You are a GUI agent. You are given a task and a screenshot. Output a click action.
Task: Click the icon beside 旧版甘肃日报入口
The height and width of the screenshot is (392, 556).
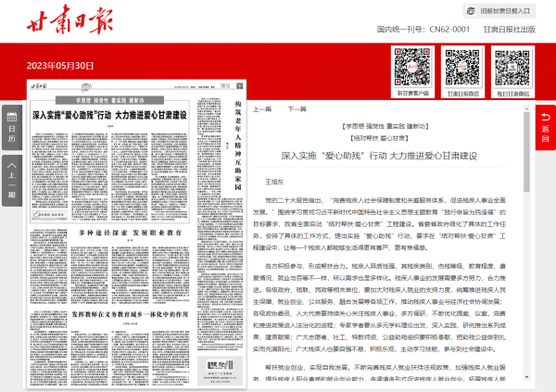471,11
